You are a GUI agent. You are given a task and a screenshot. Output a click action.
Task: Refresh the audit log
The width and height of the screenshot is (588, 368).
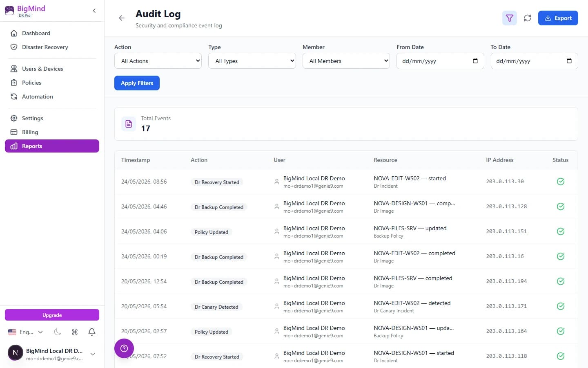(528, 18)
